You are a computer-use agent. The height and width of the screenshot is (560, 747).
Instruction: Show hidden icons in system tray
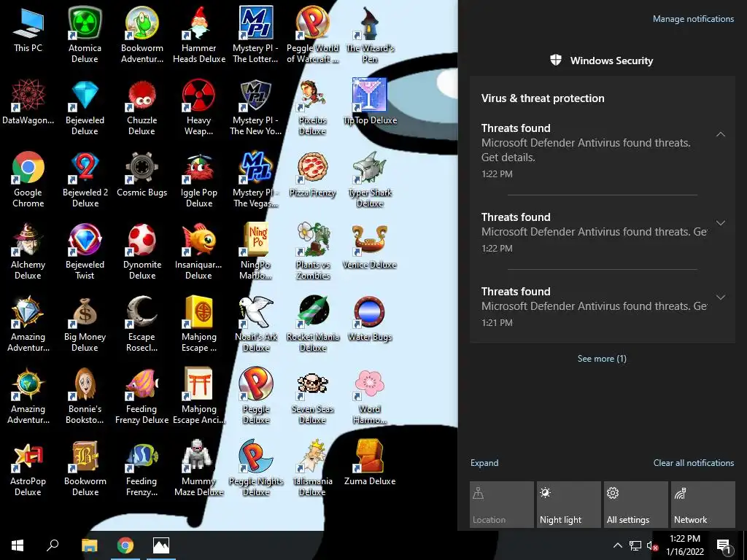click(617, 545)
